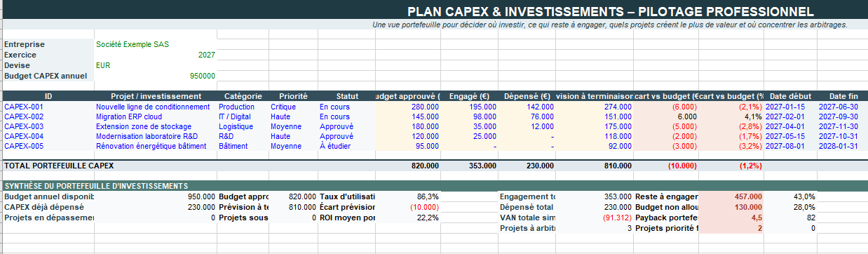868x254 pixels.
Task: Select the ID column header
Action: tap(48, 96)
